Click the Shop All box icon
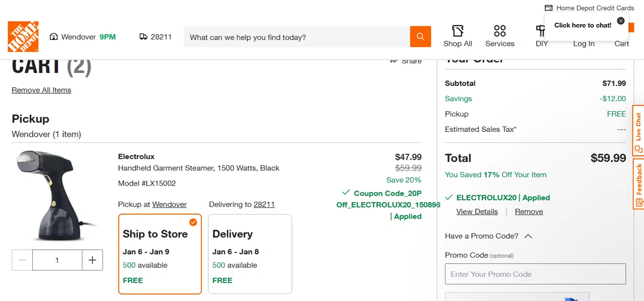Image resolution: width=644 pixels, height=301 pixels. (x=458, y=31)
